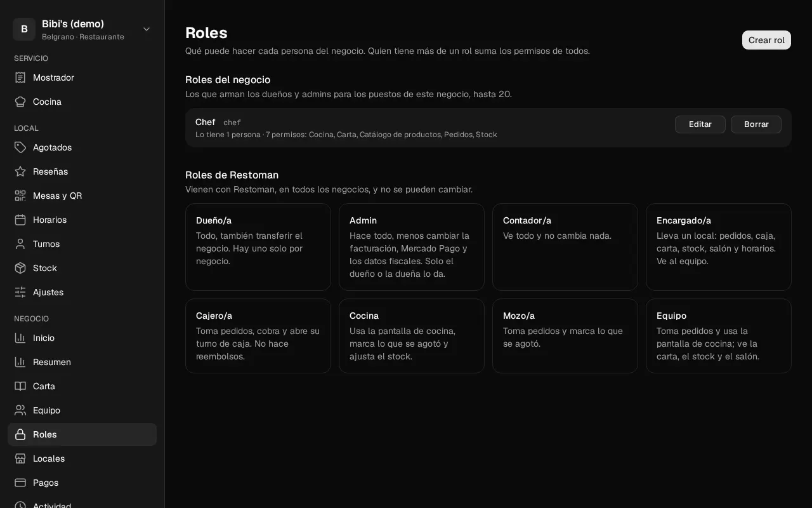812x508 pixels.
Task: Click the Pagos credit card icon
Action: click(x=20, y=483)
